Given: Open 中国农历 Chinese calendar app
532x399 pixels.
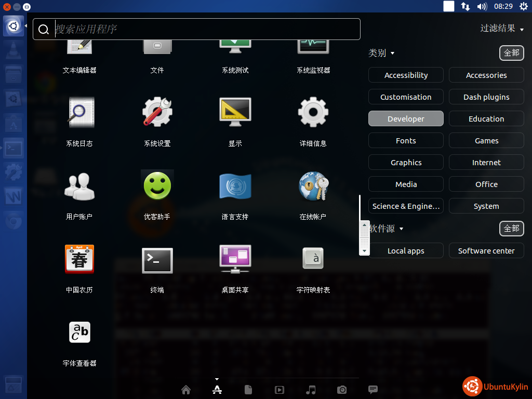Looking at the screenshot, I should pos(79,260).
